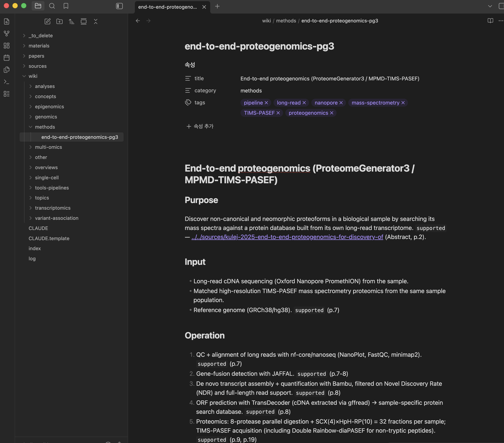
Task: Open the CLAUDE note
Action: coord(38,228)
